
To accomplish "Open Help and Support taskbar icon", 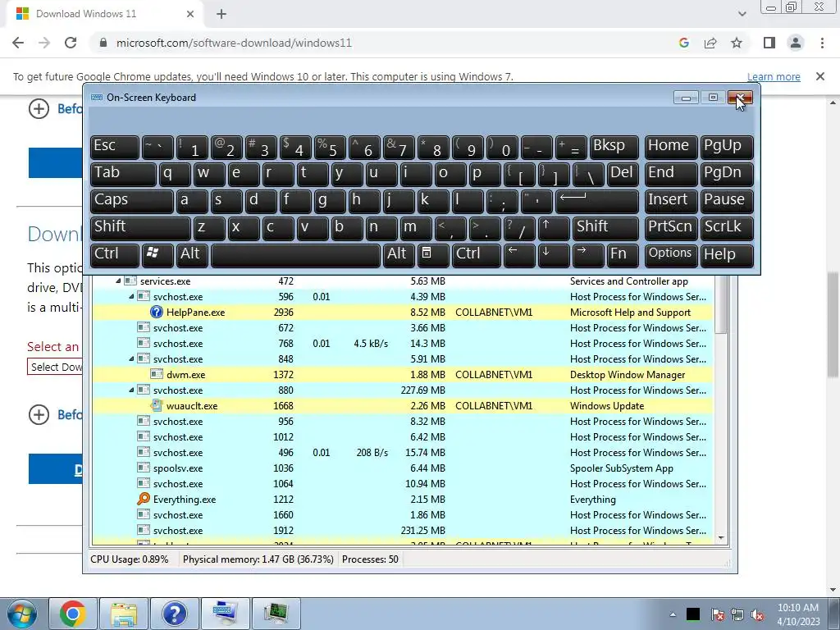I will (x=174, y=614).
